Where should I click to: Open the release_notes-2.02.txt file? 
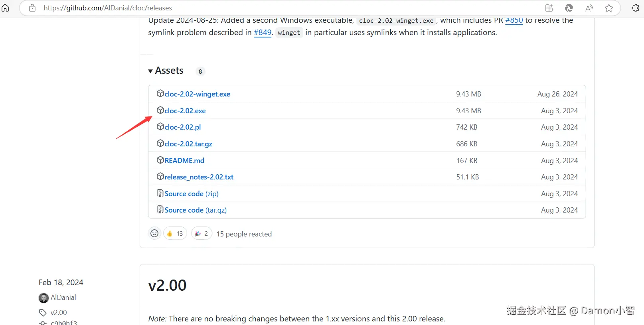[x=199, y=177]
